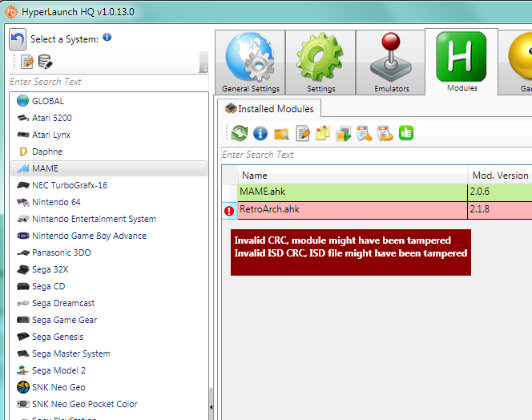The width and height of the screenshot is (532, 420).
Task: Open the systems toolbar overflow arrow
Action: [204, 63]
